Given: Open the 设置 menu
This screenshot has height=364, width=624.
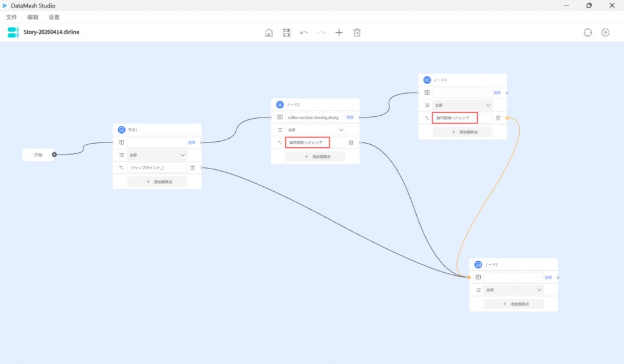Looking at the screenshot, I should (54, 17).
